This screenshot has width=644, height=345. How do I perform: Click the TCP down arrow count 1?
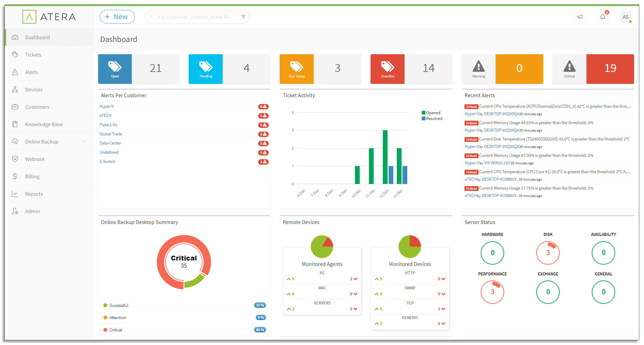441,309
